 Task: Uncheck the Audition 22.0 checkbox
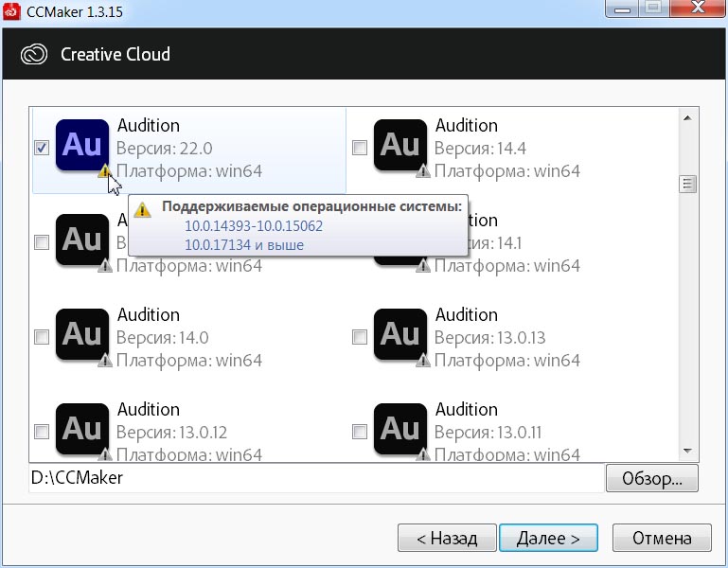42,148
